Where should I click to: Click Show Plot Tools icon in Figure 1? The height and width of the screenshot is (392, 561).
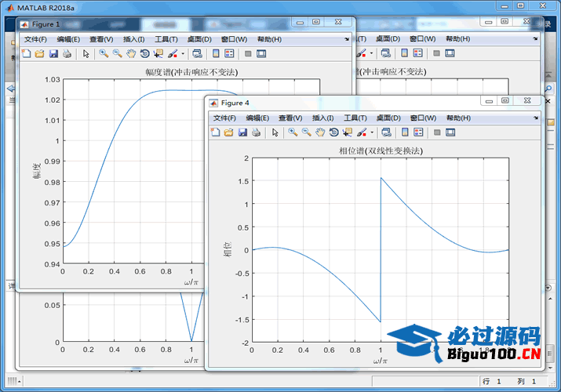click(x=261, y=53)
